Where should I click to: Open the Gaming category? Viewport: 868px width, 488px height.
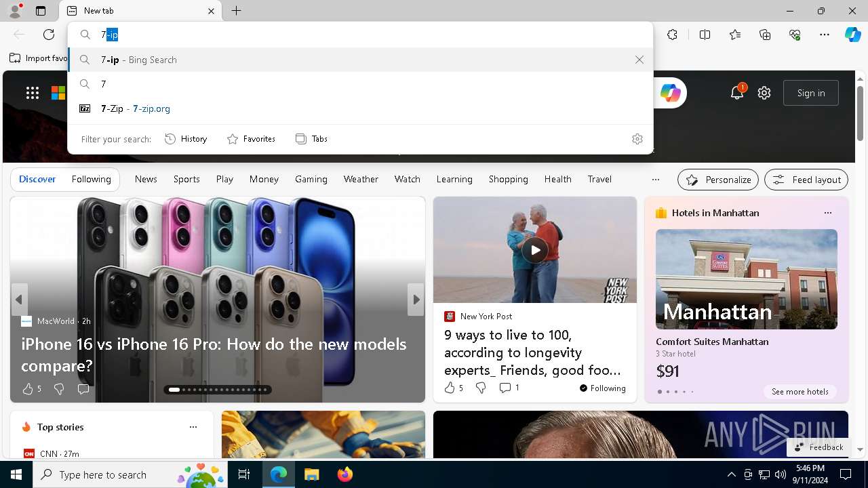(311, 179)
